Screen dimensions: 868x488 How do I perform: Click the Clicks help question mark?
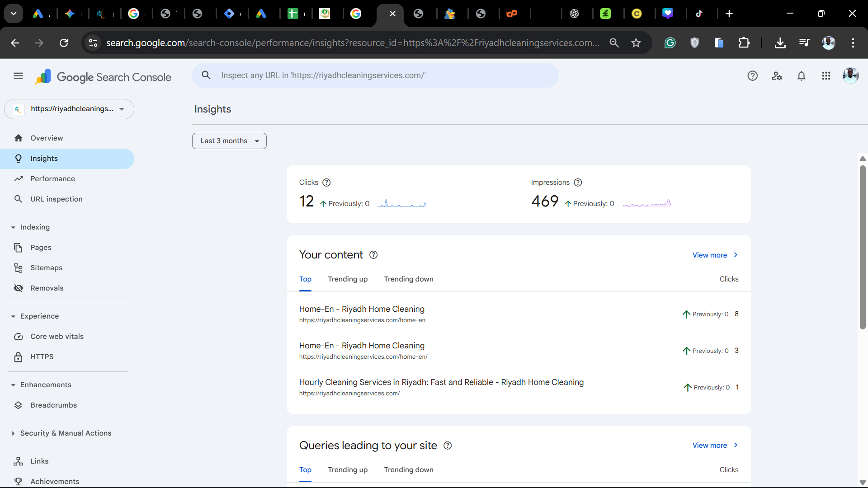coord(326,183)
